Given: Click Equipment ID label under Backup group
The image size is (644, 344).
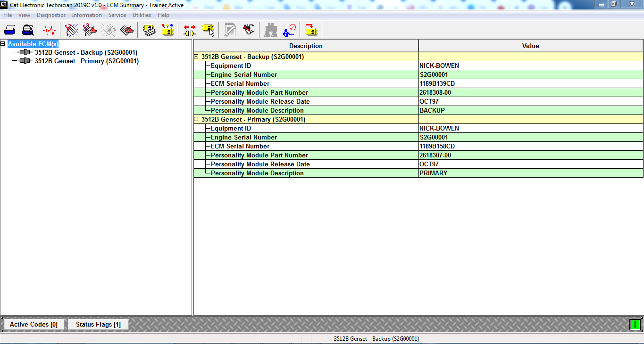Looking at the screenshot, I should [x=231, y=66].
